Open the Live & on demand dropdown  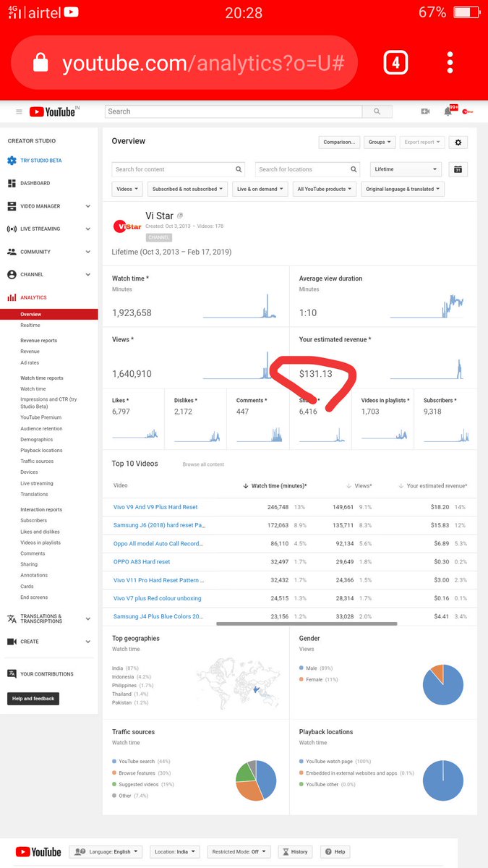tap(261, 189)
